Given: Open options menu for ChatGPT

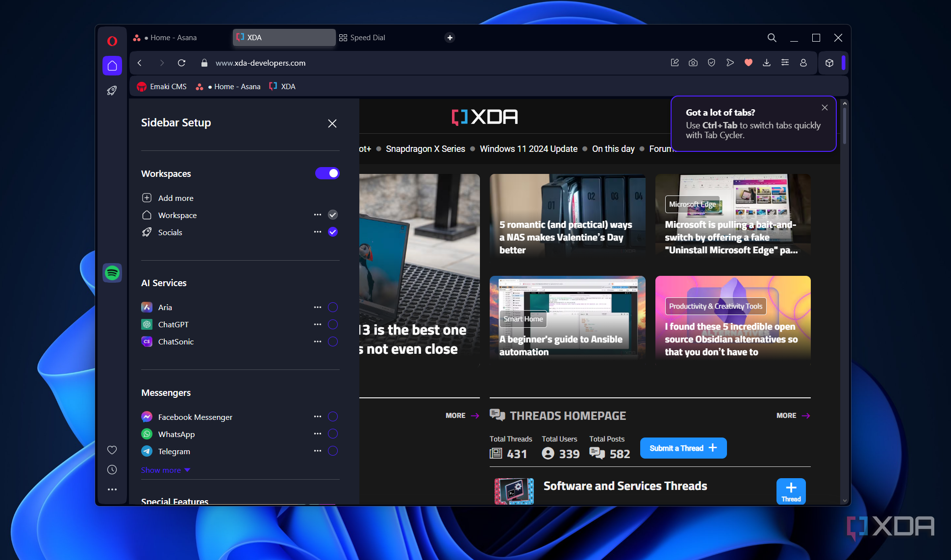Looking at the screenshot, I should (318, 324).
